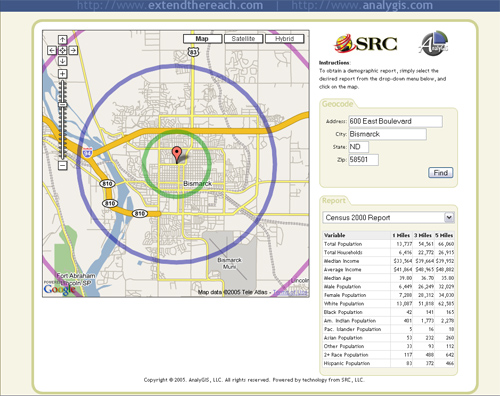The height and width of the screenshot is (396, 500).
Task: Click the Google logo on the map
Action: point(59,290)
